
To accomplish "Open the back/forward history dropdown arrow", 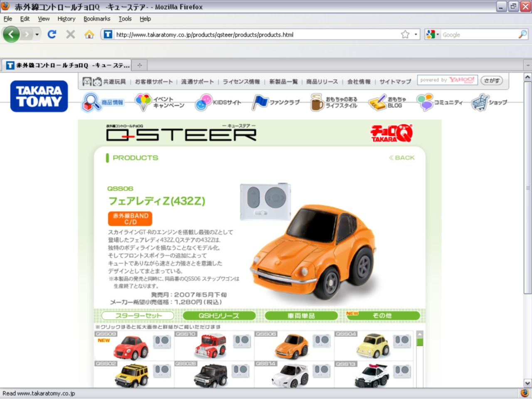I will [x=37, y=34].
